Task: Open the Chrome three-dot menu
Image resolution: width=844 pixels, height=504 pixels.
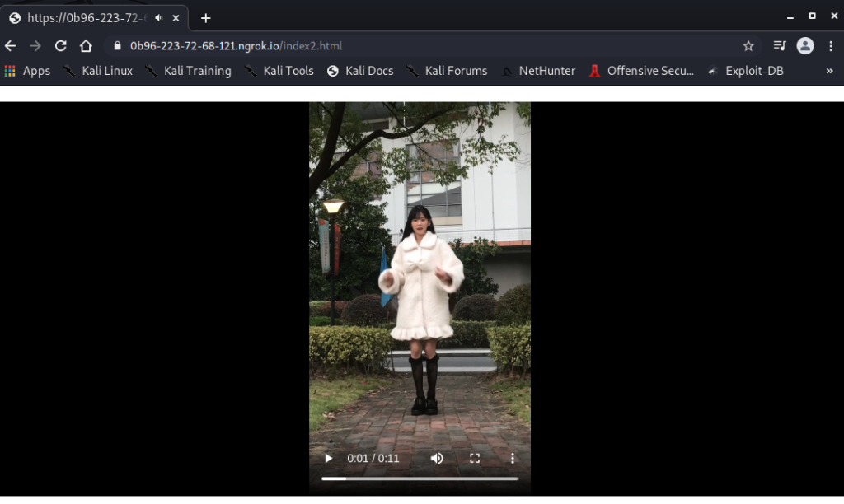Action: tap(831, 46)
